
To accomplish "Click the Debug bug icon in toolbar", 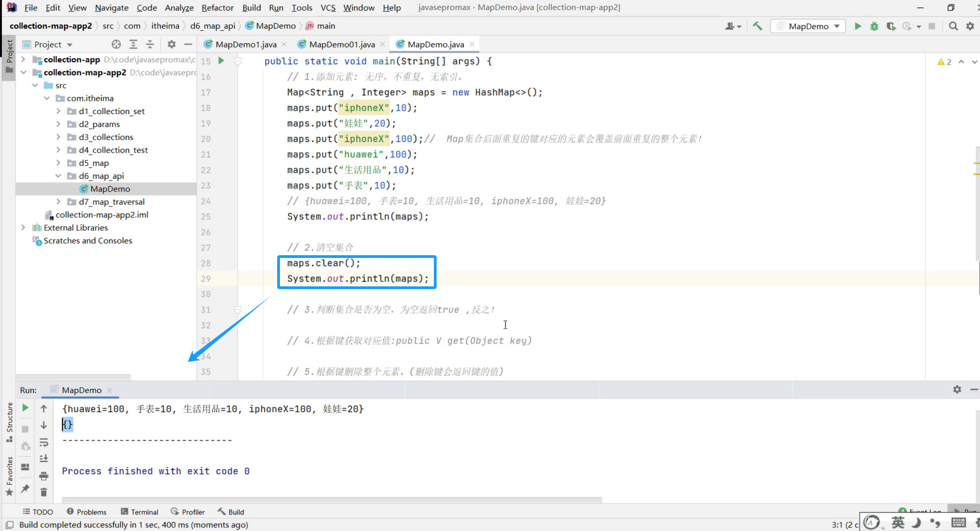I will pos(874,26).
